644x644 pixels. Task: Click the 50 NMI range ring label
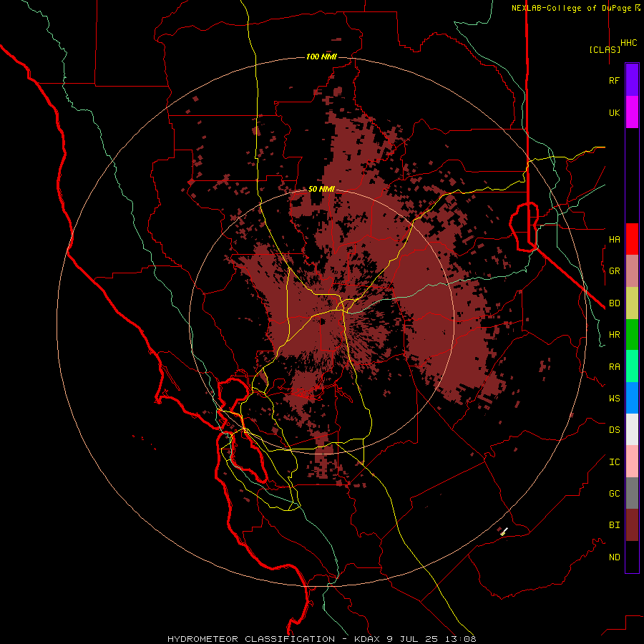[x=321, y=190]
